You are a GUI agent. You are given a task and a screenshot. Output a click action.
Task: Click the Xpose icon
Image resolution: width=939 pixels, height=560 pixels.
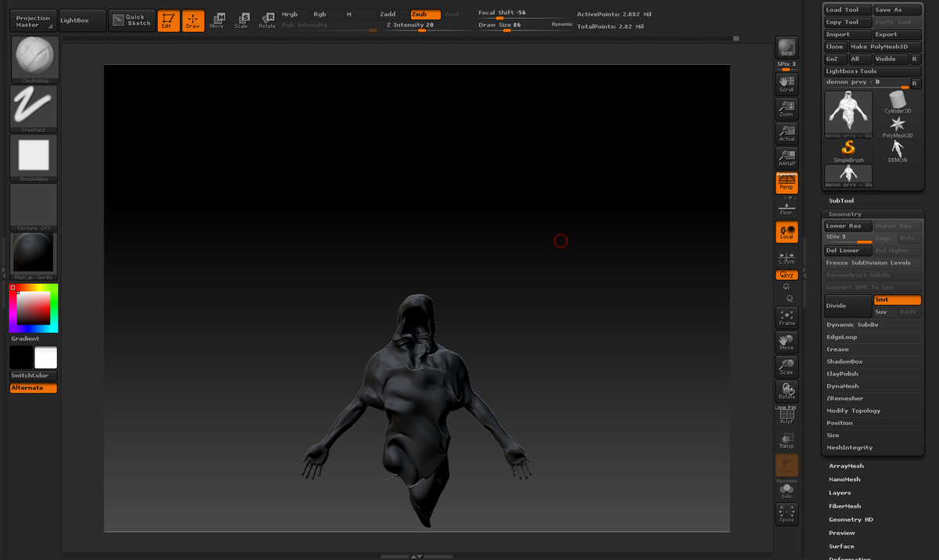[x=786, y=514]
